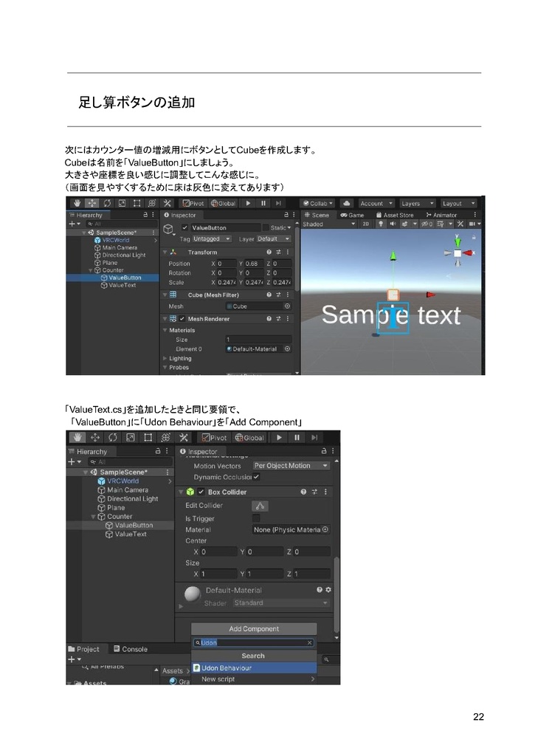Click the Box Collider Material object picker circle
Viewport: 535px width, 756px height.
pyautogui.click(x=325, y=529)
